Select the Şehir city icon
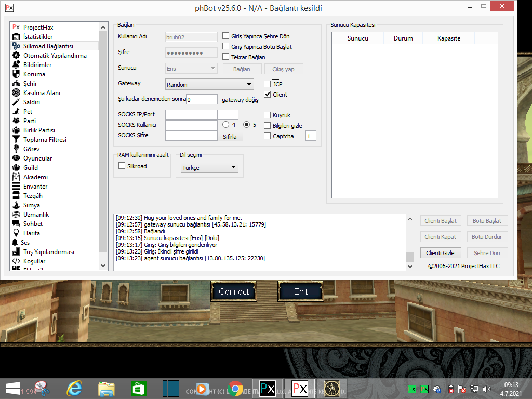The image size is (532, 399). coord(16,84)
